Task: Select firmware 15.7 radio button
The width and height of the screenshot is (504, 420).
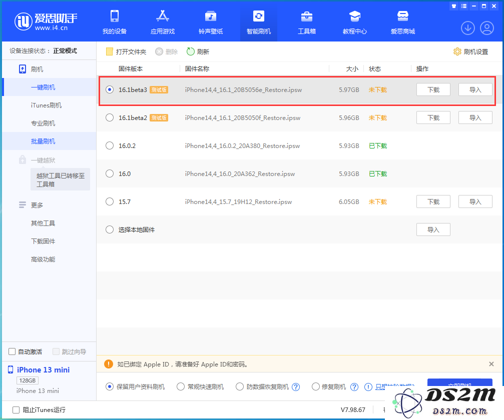Action: tap(110, 201)
